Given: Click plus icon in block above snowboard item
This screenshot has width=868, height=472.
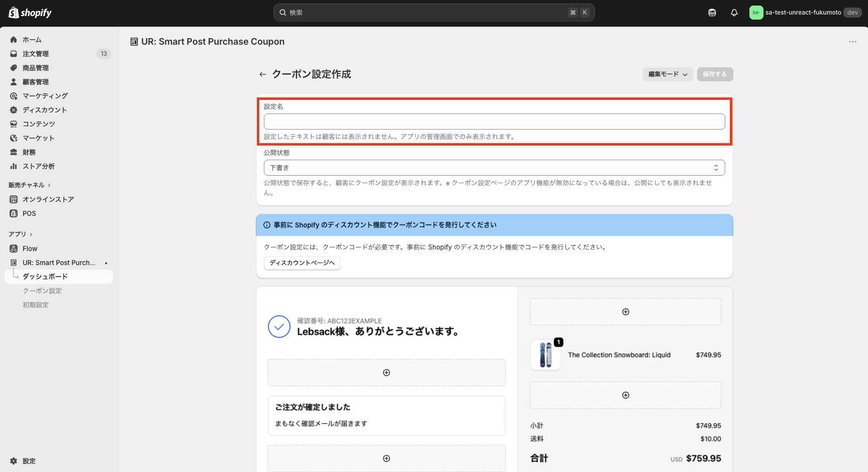Looking at the screenshot, I should (x=626, y=312).
